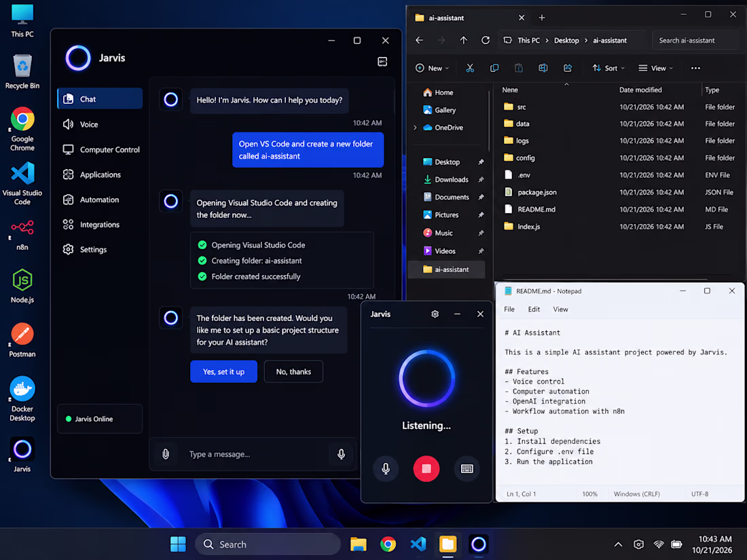Click the microphone icon in the message box
The height and width of the screenshot is (560, 747).
[341, 454]
